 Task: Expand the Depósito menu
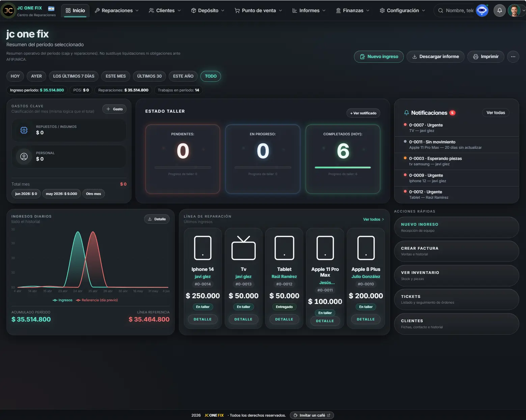208,10
